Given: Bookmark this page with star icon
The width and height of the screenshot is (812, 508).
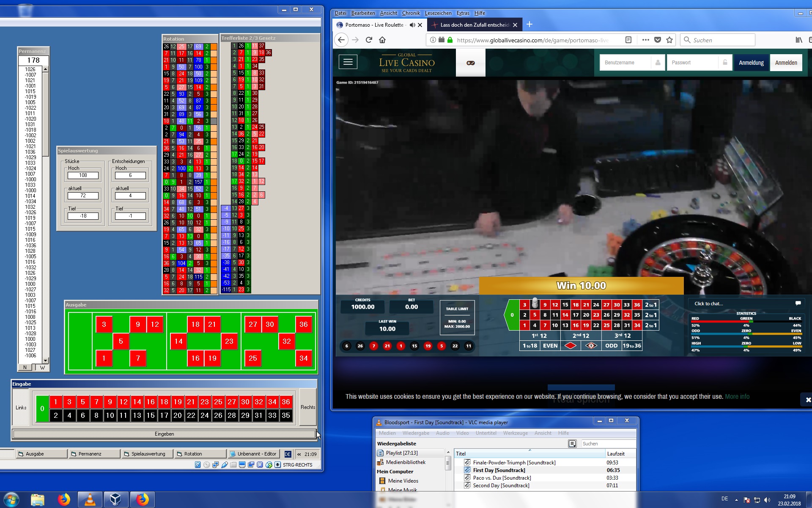Looking at the screenshot, I should [669, 40].
